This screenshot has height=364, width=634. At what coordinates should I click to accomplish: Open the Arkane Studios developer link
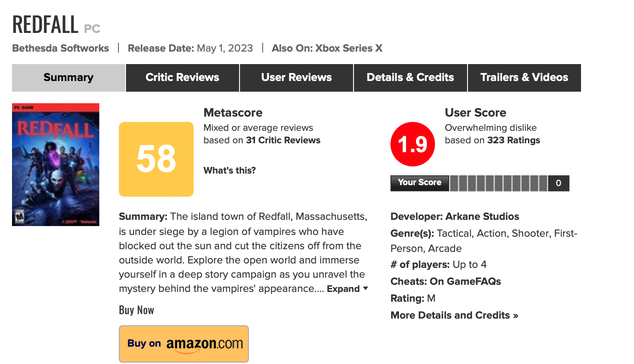point(482,217)
